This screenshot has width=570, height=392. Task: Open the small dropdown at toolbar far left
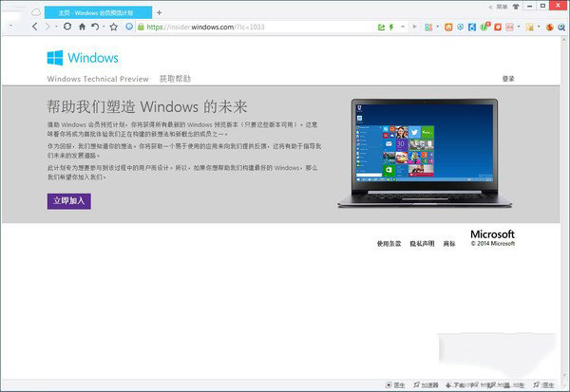click(10, 26)
